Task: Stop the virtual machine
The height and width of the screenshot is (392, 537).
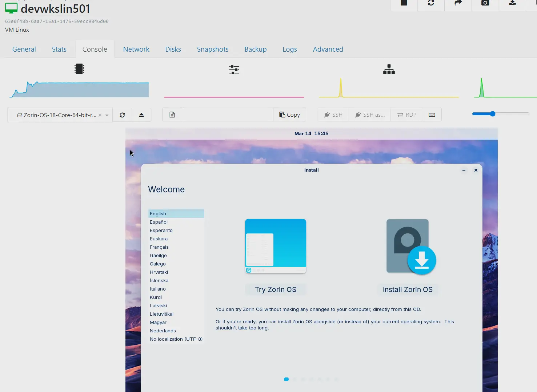Action: click(x=404, y=3)
